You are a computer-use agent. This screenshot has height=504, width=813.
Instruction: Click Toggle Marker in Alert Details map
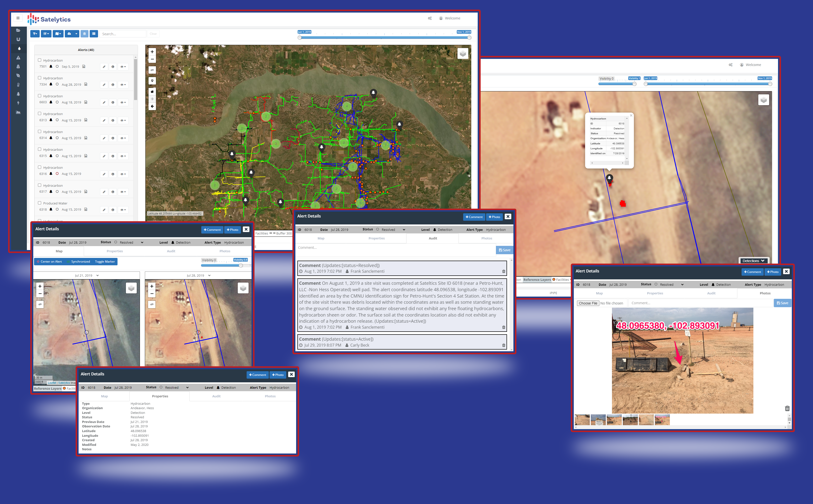coord(105,262)
